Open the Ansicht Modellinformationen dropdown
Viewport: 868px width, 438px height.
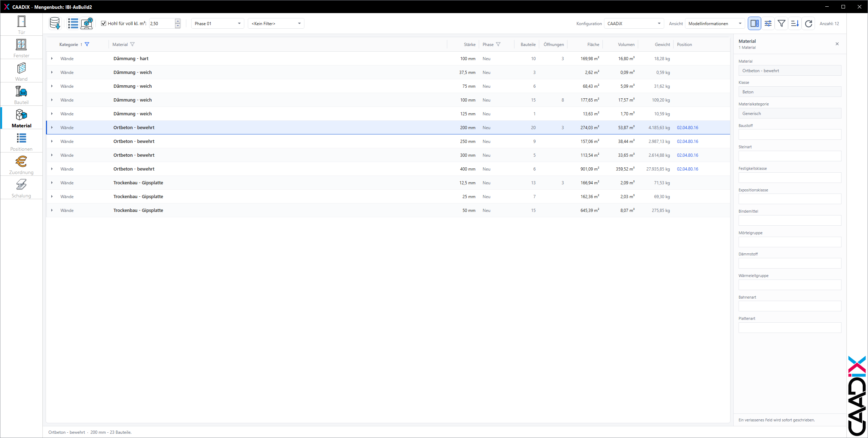(715, 23)
